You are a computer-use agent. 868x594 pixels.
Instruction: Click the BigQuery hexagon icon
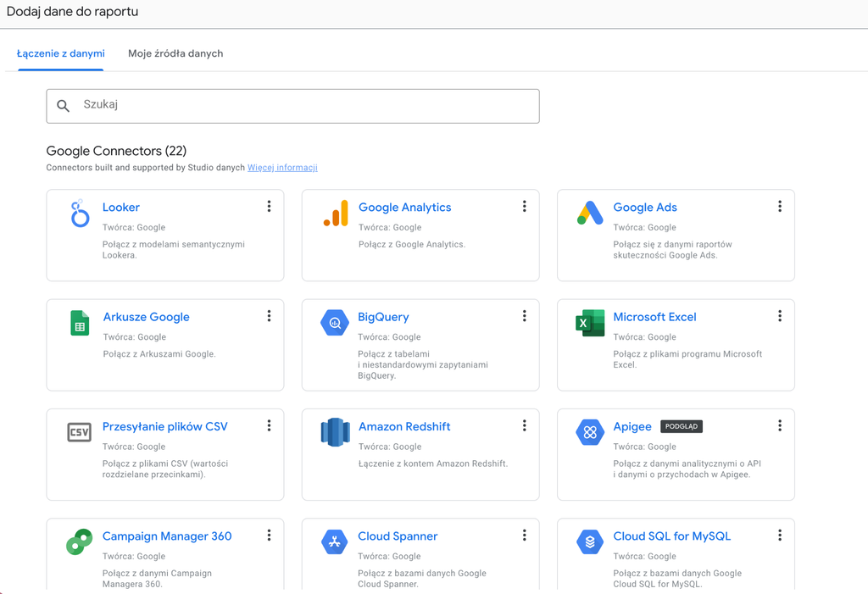[335, 323]
